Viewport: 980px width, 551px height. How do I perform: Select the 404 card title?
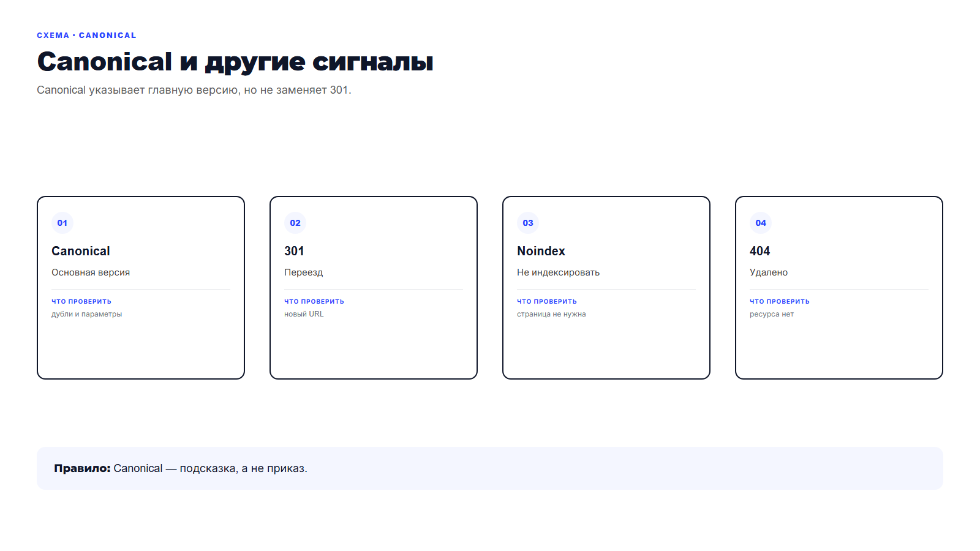pos(759,251)
